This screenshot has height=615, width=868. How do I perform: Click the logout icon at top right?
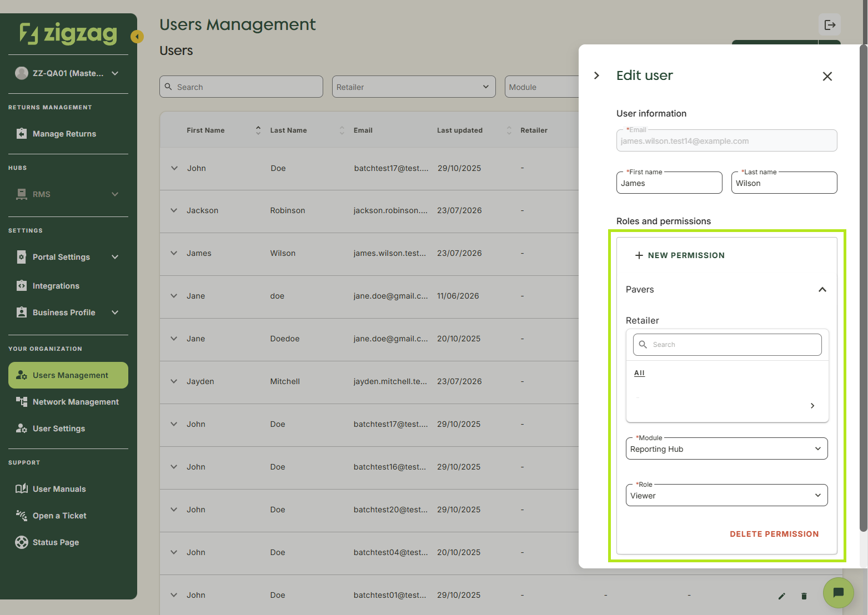point(830,24)
